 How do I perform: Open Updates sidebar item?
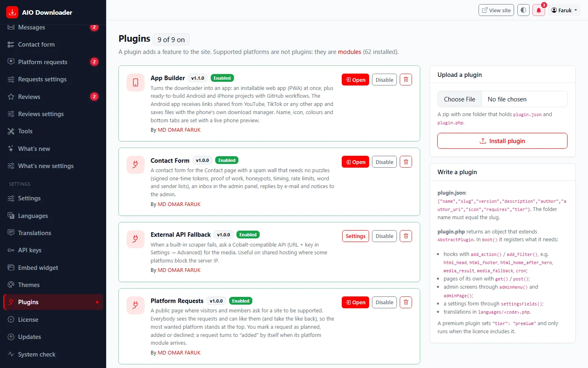tap(53, 337)
